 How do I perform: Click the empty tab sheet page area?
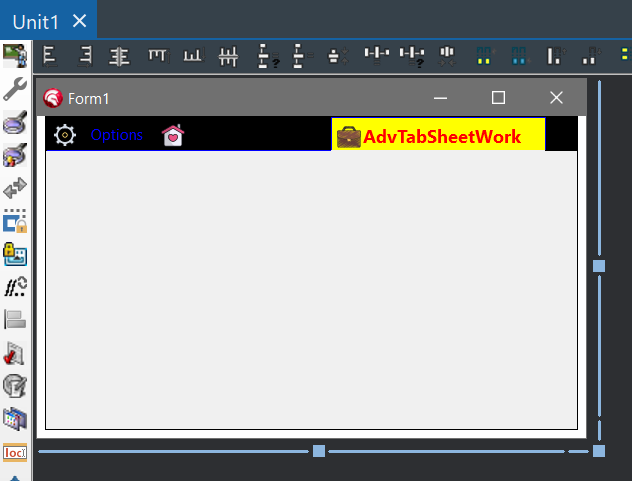[311, 290]
